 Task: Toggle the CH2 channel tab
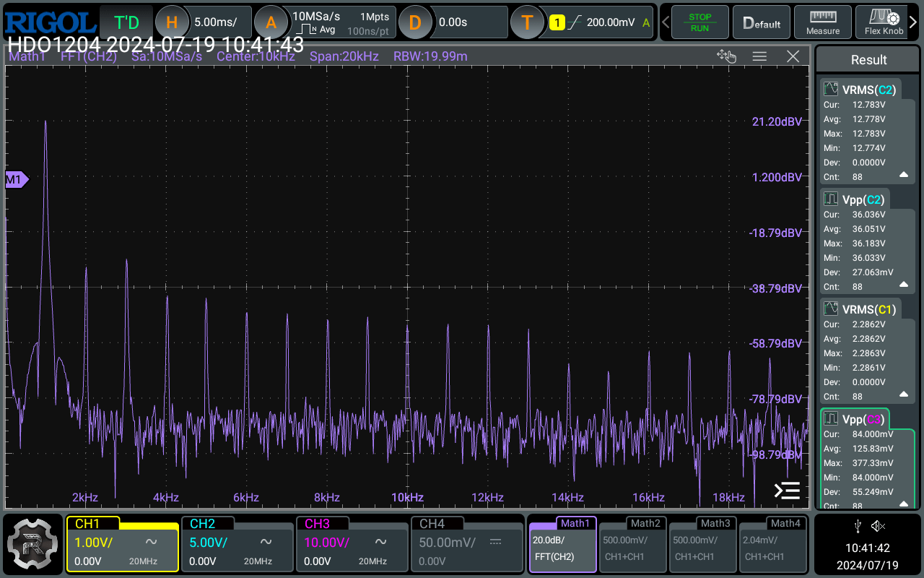click(x=237, y=544)
